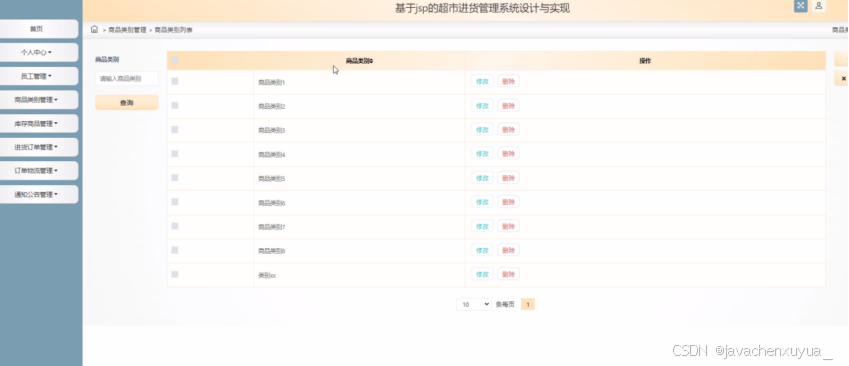Open the rows-per-page dropdown showing 10
This screenshot has height=366, width=849.
[474, 304]
